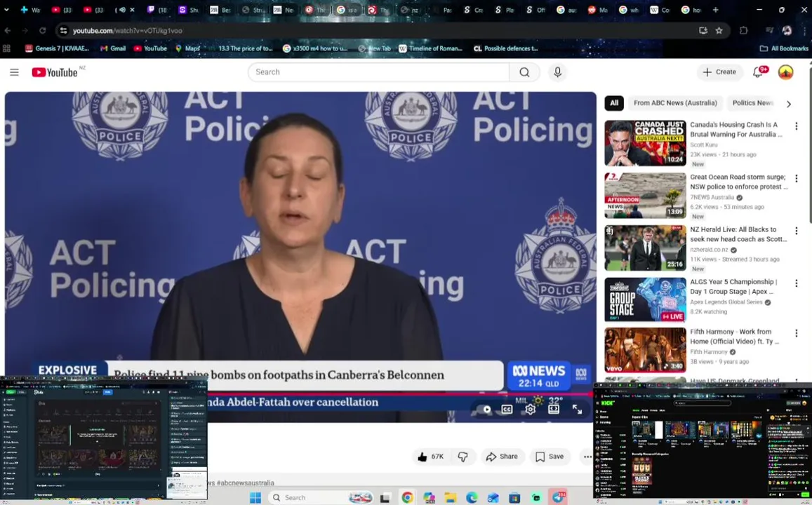Open Microsoft Edge from the taskbar

coord(472,497)
